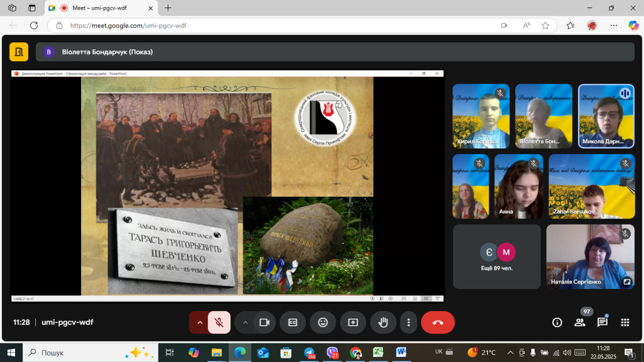This screenshot has width=644, height=362.
Task: Click the red leave call button
Action: (x=438, y=322)
